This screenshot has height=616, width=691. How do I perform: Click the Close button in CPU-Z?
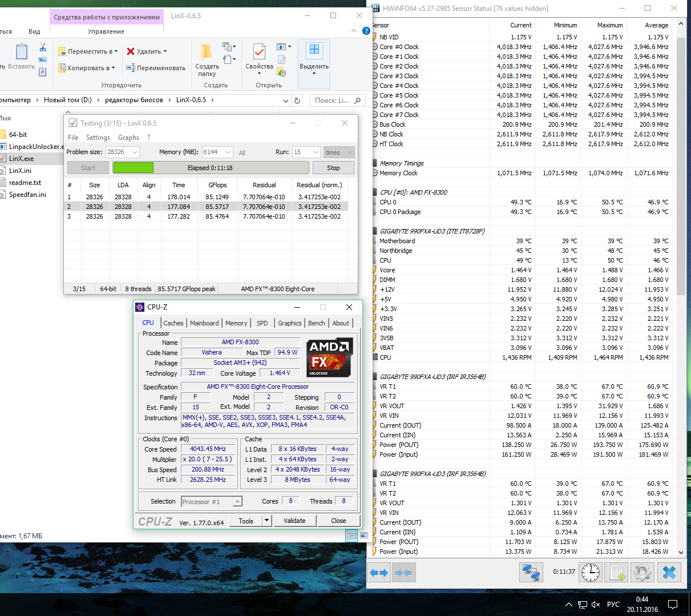coord(338,521)
